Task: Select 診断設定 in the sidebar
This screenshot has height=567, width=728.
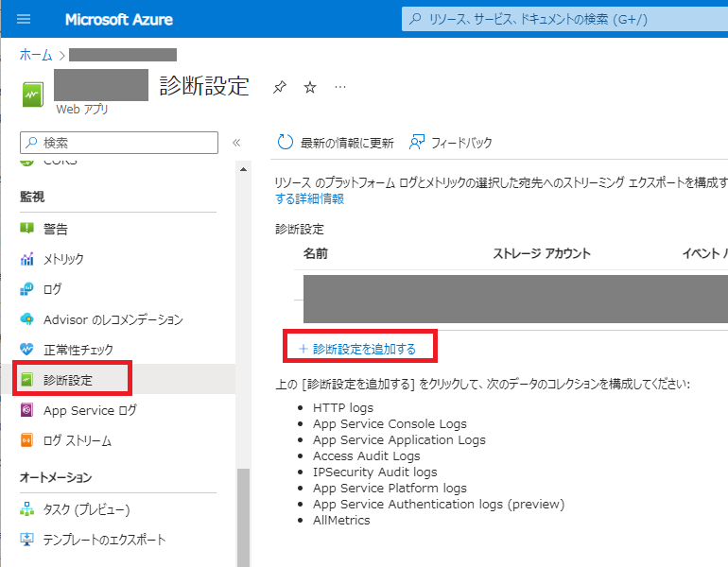Action: [68, 380]
